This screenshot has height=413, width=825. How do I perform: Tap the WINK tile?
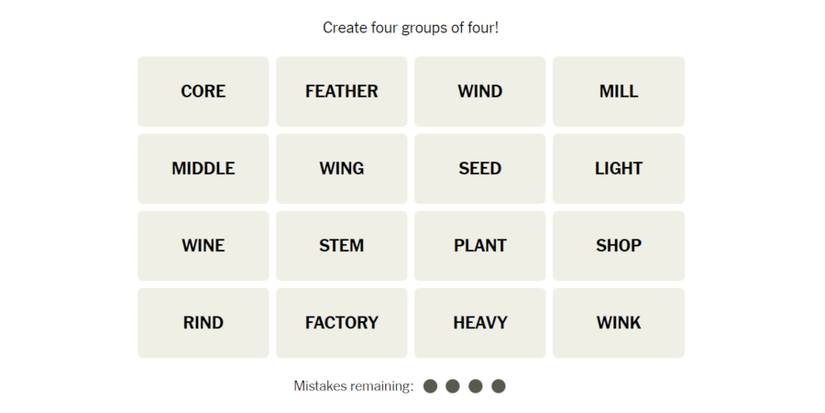618,322
